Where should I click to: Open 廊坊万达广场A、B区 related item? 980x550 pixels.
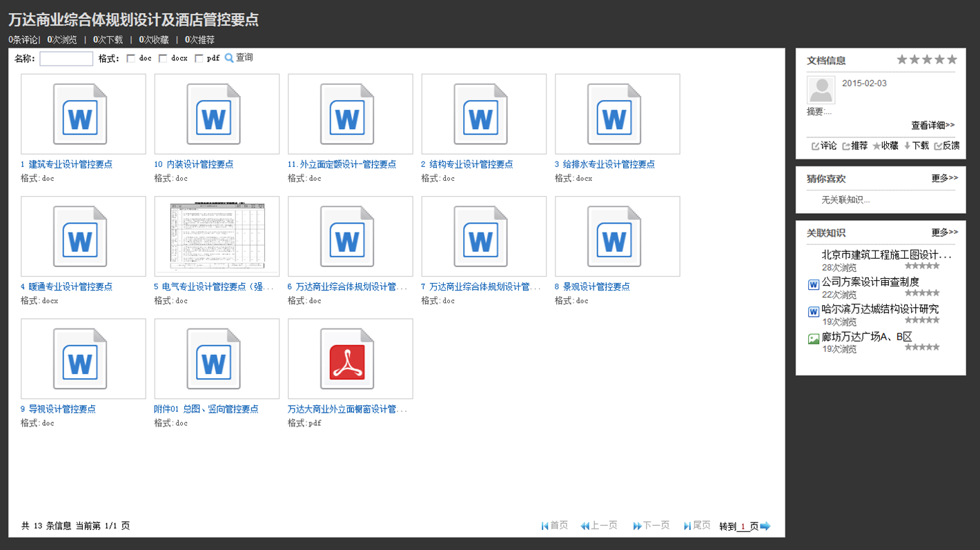tap(867, 337)
